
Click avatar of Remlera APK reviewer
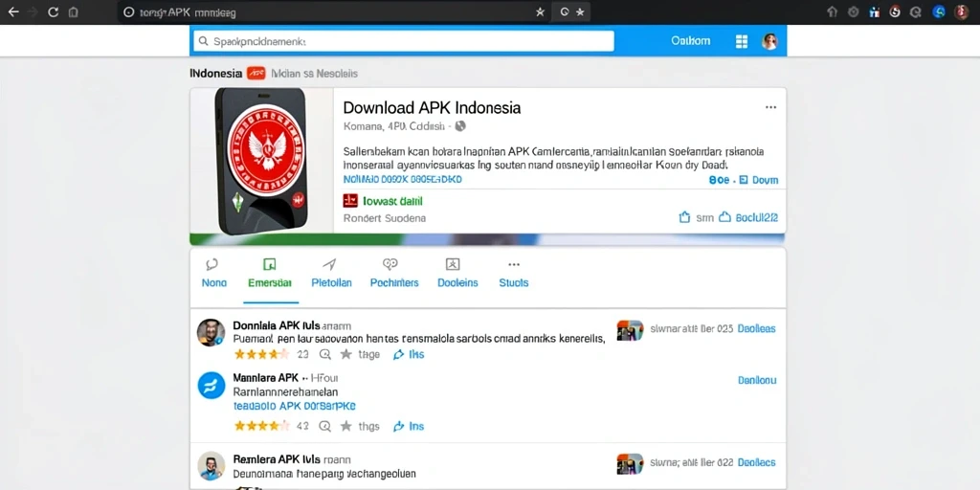click(212, 466)
